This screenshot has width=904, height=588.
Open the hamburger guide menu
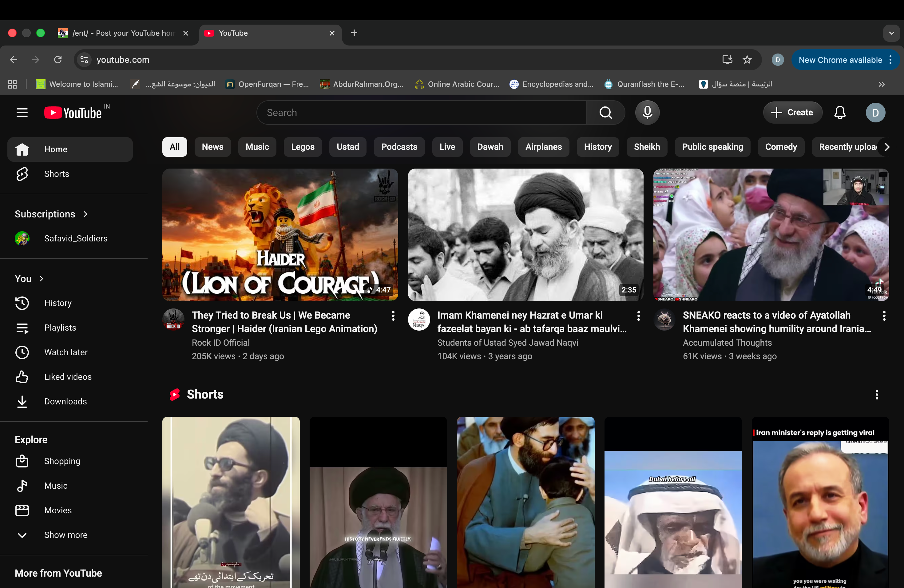(22, 113)
